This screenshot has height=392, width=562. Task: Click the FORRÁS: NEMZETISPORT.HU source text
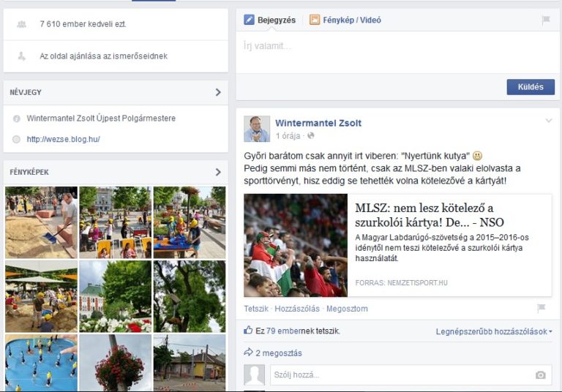click(402, 283)
